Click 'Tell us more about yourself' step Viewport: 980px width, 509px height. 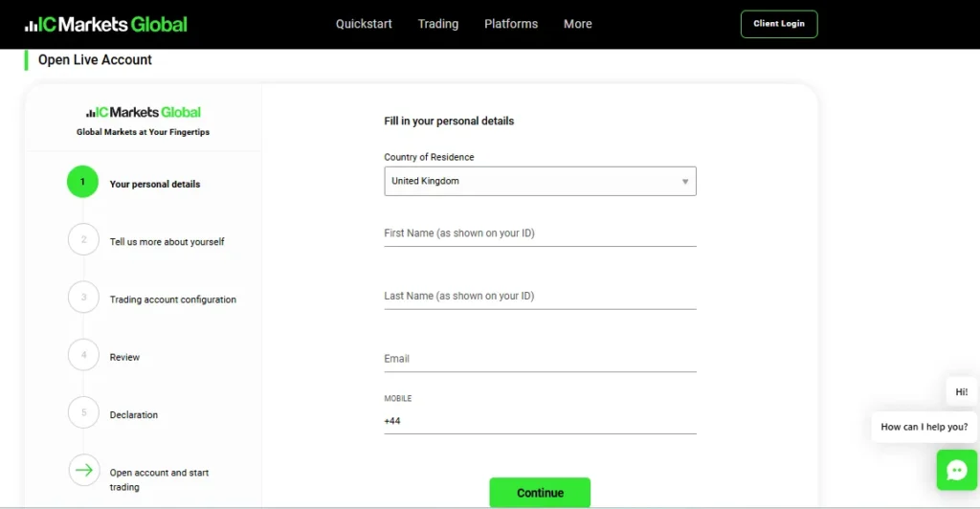(167, 242)
